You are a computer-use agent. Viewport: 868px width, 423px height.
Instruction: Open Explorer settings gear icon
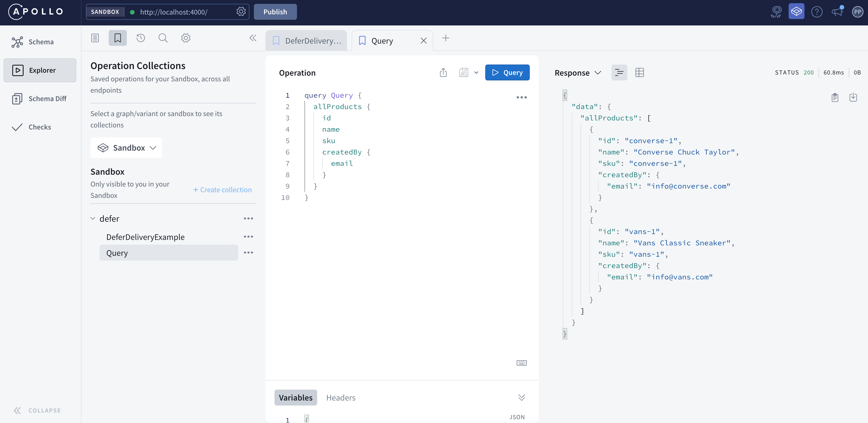click(x=186, y=38)
